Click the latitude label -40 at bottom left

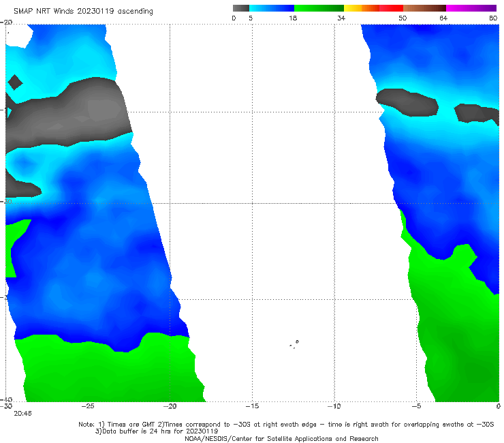click(x=6, y=399)
